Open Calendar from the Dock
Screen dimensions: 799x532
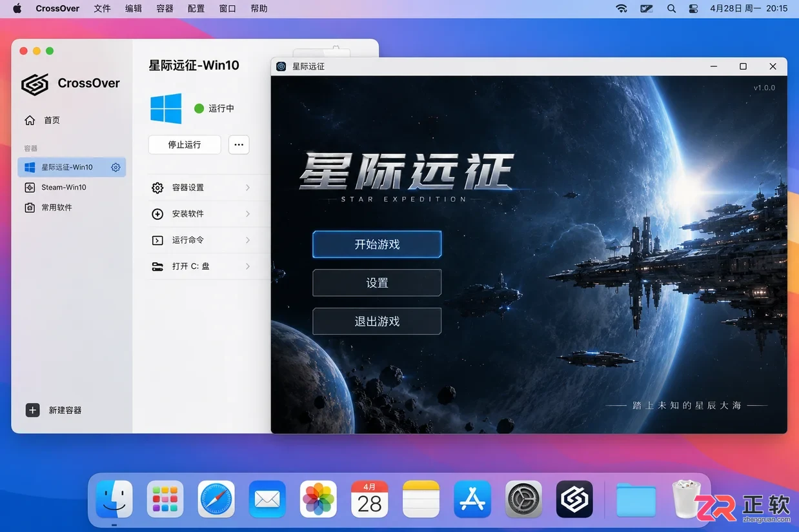(370, 499)
